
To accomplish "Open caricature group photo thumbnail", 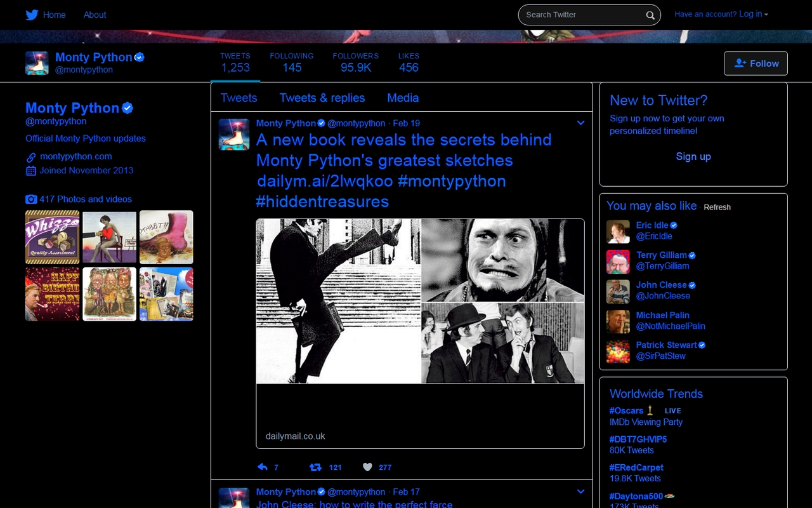I will [109, 294].
